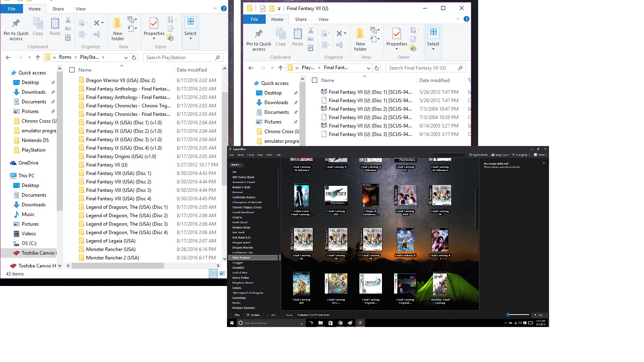Click the Copy icon in Final Fantasy VII window
Screen dimensions: 644x362
pyautogui.click(x=281, y=37)
